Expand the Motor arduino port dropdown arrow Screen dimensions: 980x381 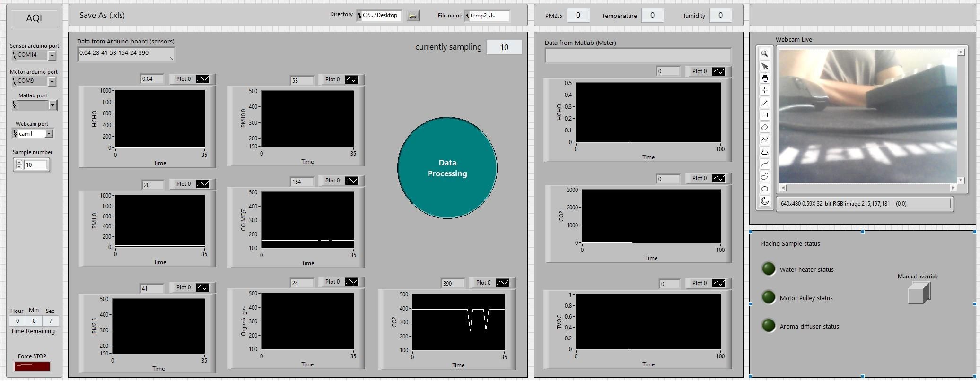point(52,81)
